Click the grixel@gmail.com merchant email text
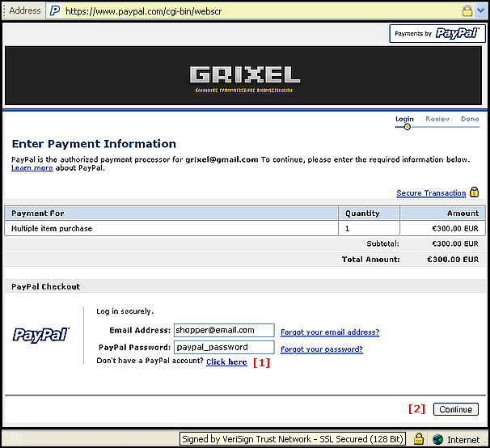The height and width of the screenshot is (448, 490). pos(222,160)
